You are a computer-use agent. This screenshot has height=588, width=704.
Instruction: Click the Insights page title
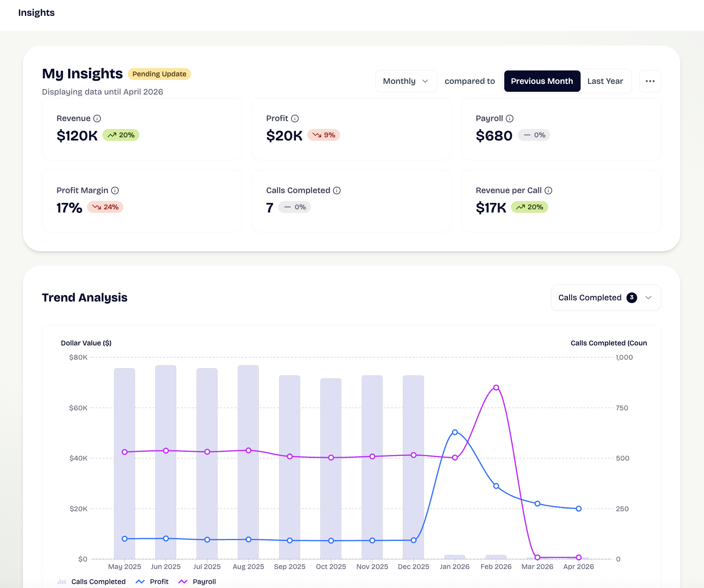pyautogui.click(x=36, y=13)
